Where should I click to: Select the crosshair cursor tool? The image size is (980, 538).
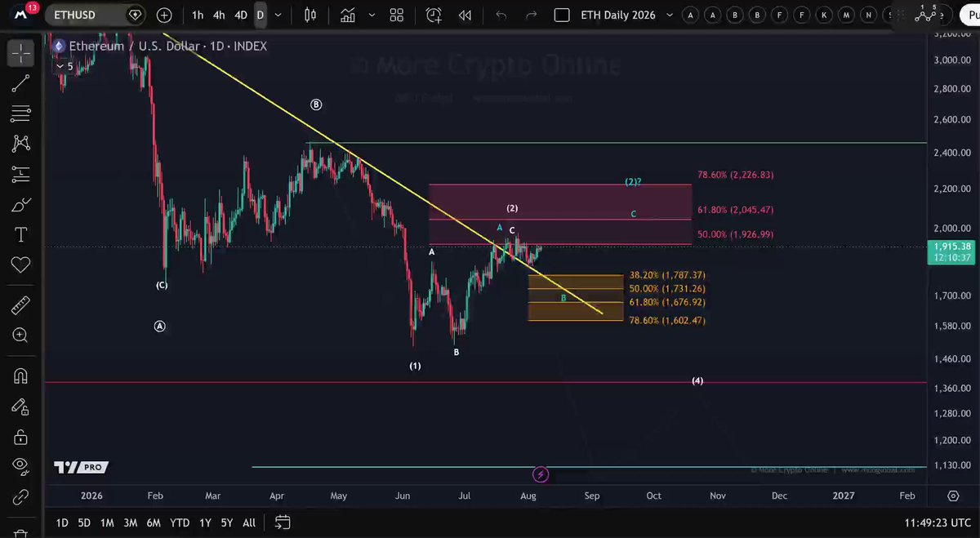(20, 54)
